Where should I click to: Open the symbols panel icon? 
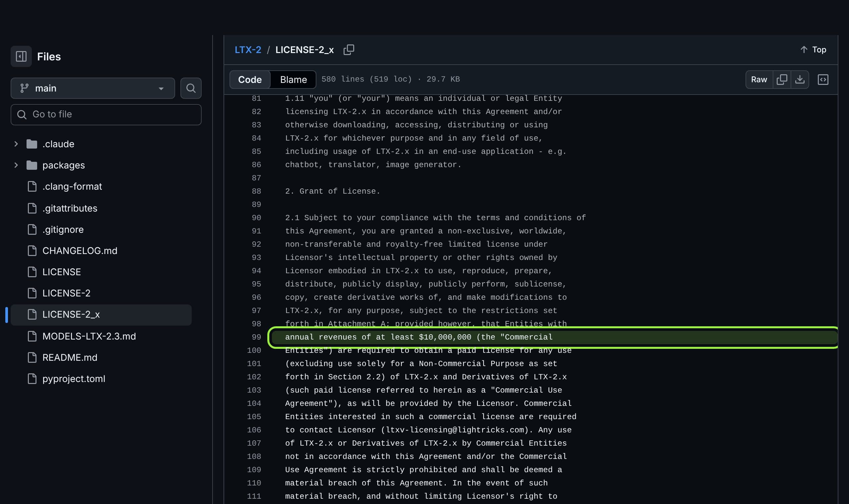pos(823,80)
